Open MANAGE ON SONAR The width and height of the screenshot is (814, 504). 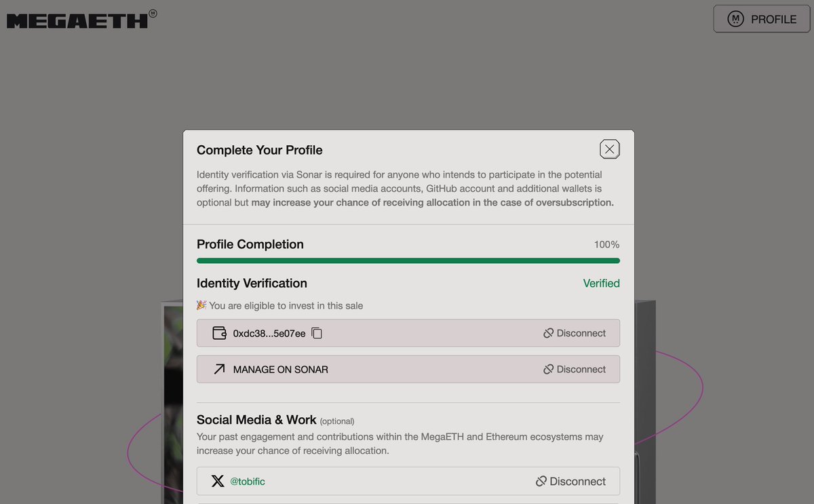pos(280,370)
